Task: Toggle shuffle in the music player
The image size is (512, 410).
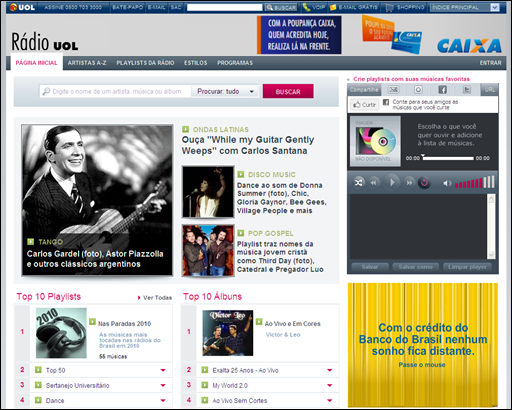Action: click(358, 183)
